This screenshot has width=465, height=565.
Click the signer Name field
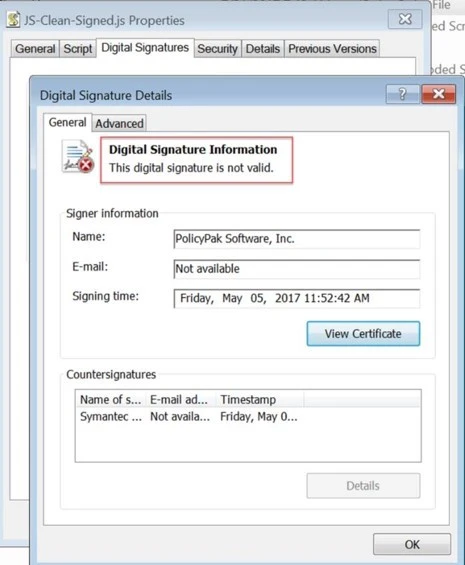297,239
